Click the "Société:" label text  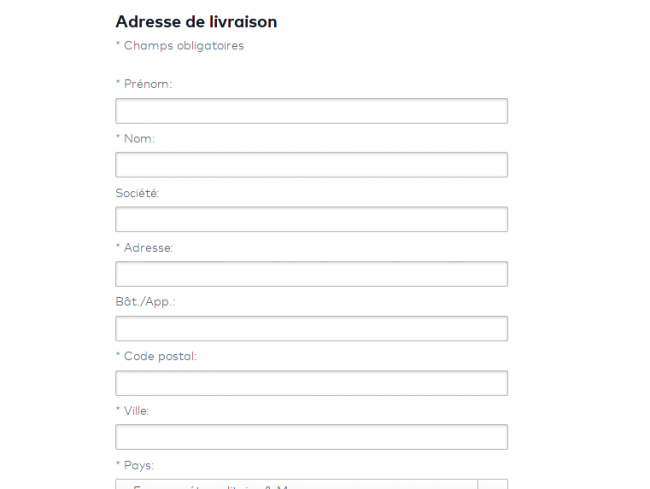tap(138, 193)
